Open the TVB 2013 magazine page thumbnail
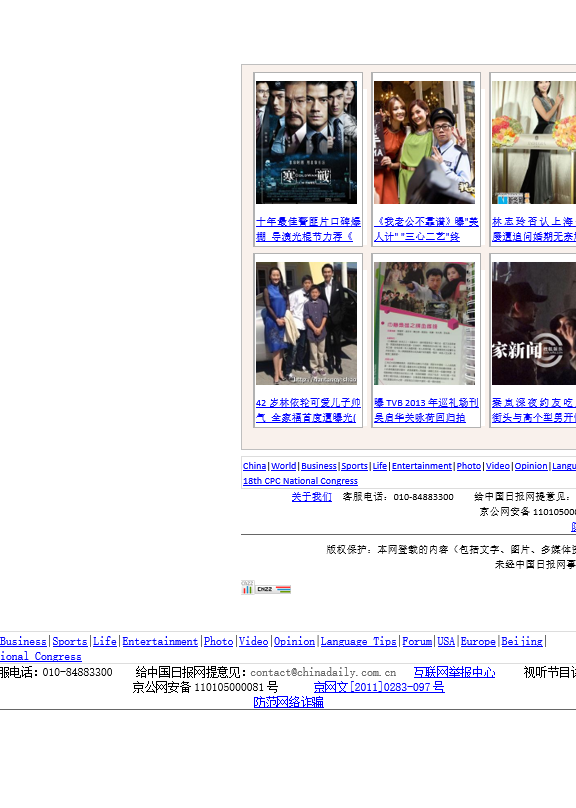Screen dimensions: 576x808 pyautogui.click(x=425, y=323)
